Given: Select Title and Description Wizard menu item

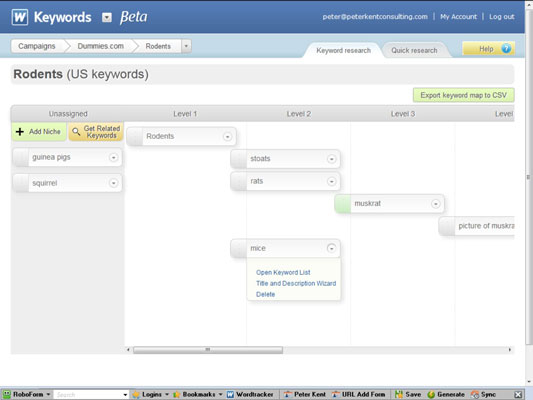Looking at the screenshot, I should click(296, 283).
